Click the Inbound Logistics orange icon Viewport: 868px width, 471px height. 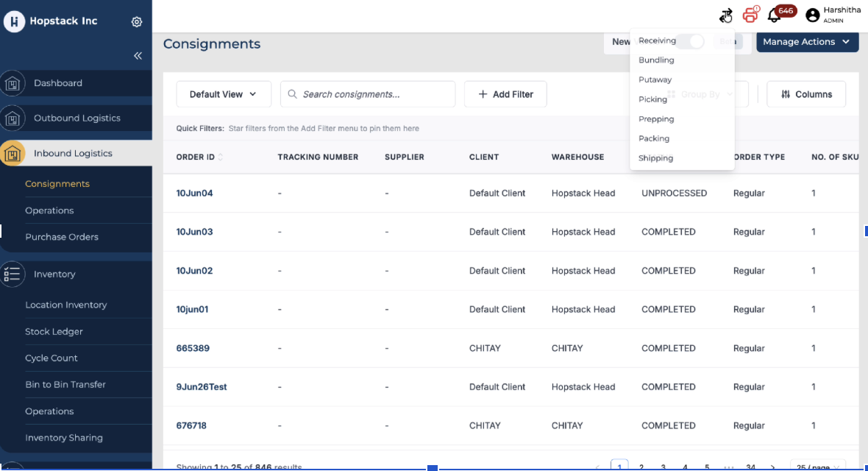[x=13, y=154]
